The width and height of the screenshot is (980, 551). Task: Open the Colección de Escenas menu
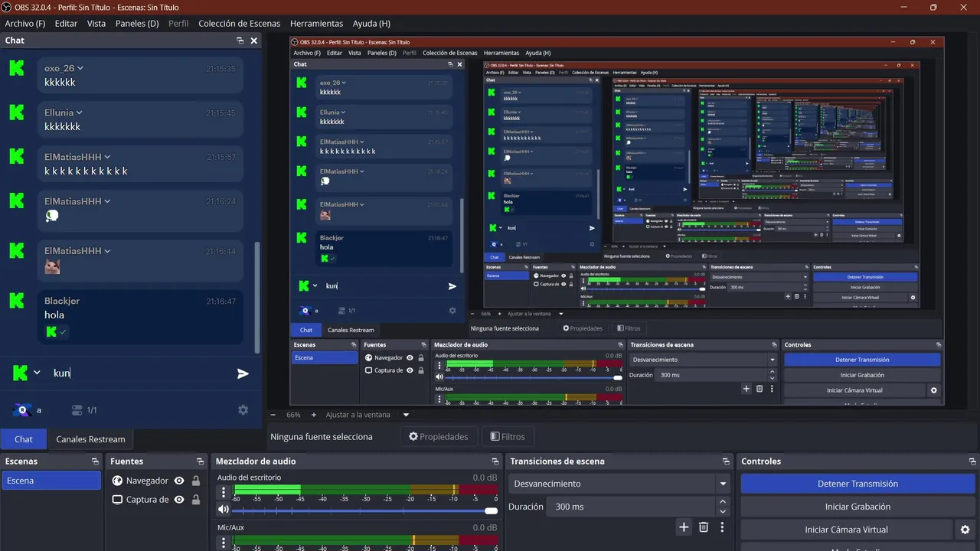coord(239,23)
